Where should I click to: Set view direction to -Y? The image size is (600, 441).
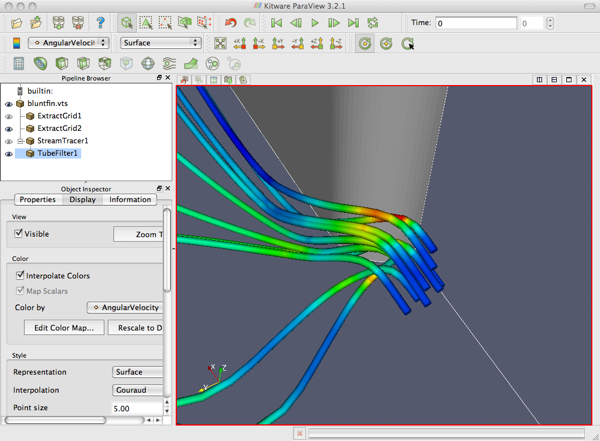click(x=297, y=43)
